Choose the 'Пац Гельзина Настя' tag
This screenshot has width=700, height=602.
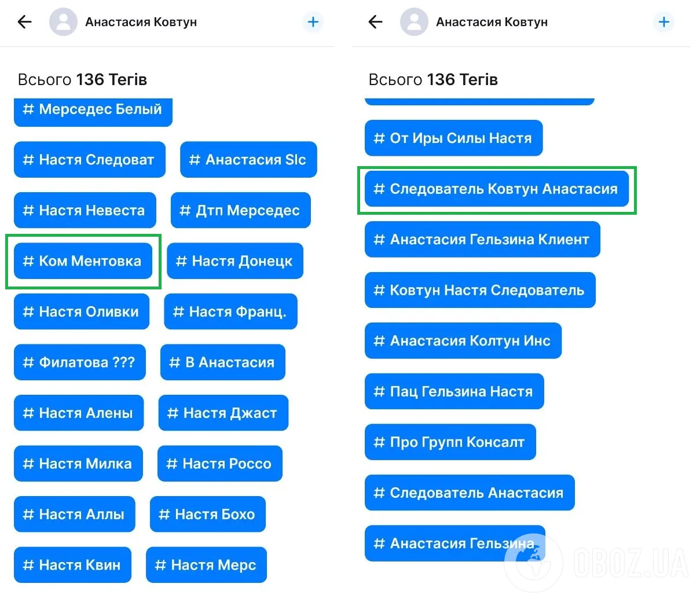454,391
